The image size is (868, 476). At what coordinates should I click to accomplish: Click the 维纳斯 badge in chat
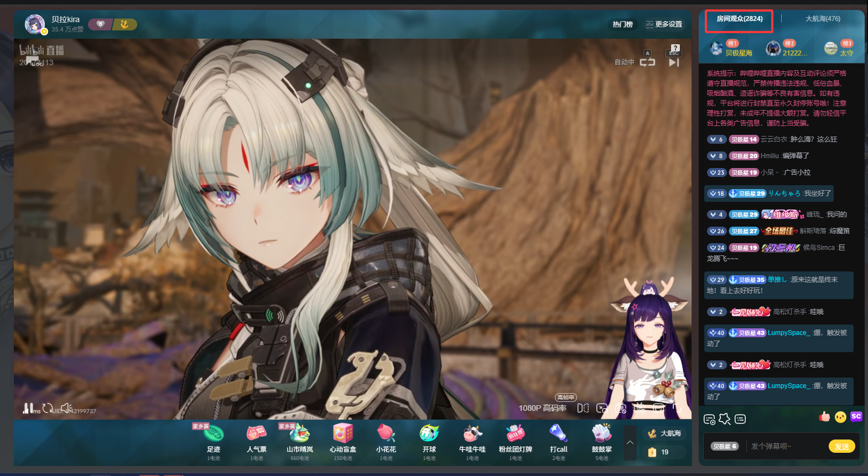pos(782,215)
